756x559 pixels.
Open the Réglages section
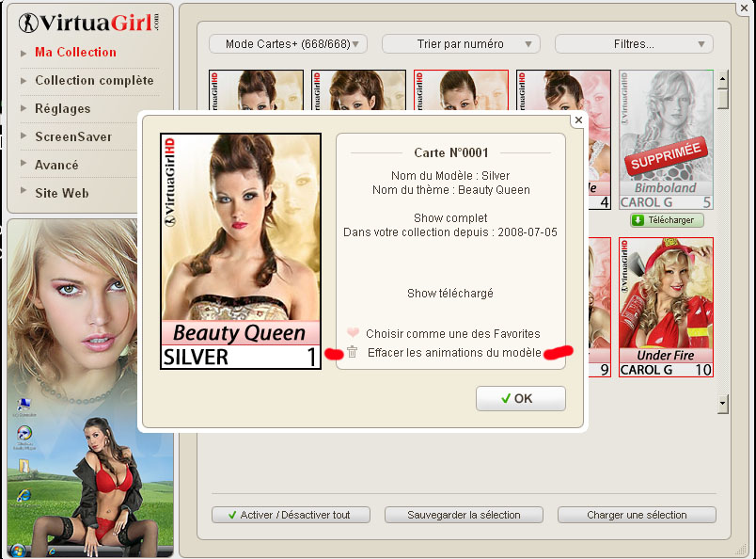tap(63, 108)
